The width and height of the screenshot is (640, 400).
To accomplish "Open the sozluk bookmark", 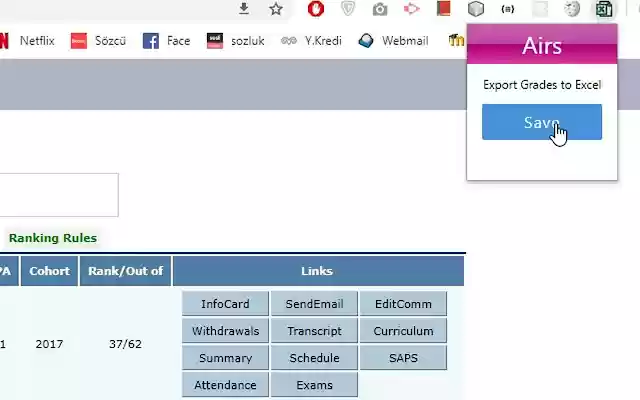I will click(236, 41).
